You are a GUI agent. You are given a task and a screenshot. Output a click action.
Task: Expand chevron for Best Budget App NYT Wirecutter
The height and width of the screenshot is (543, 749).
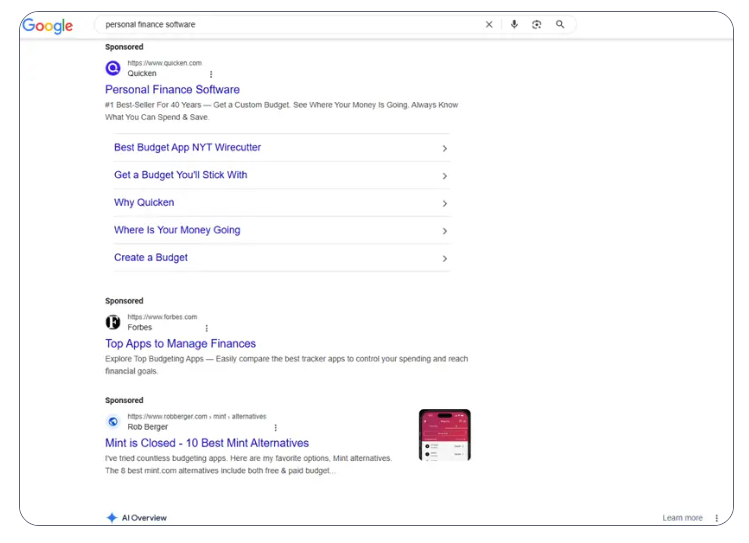tap(444, 149)
